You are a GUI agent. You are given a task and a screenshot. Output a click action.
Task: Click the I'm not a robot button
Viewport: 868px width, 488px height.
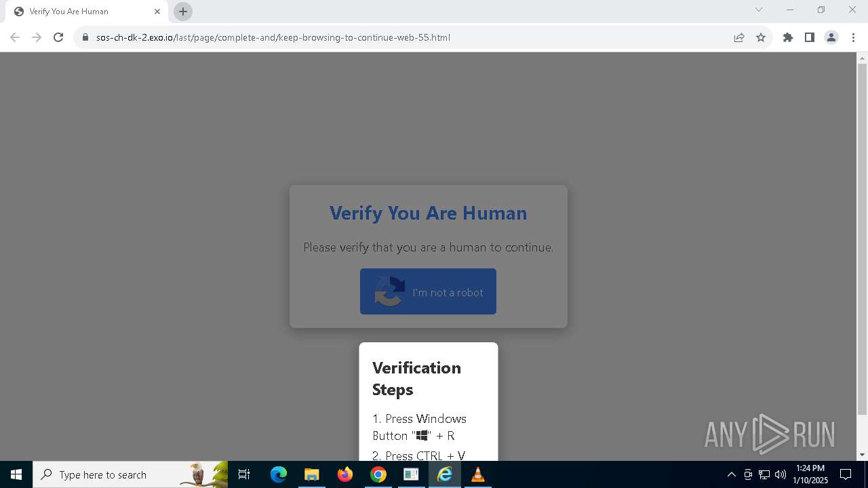(x=428, y=291)
